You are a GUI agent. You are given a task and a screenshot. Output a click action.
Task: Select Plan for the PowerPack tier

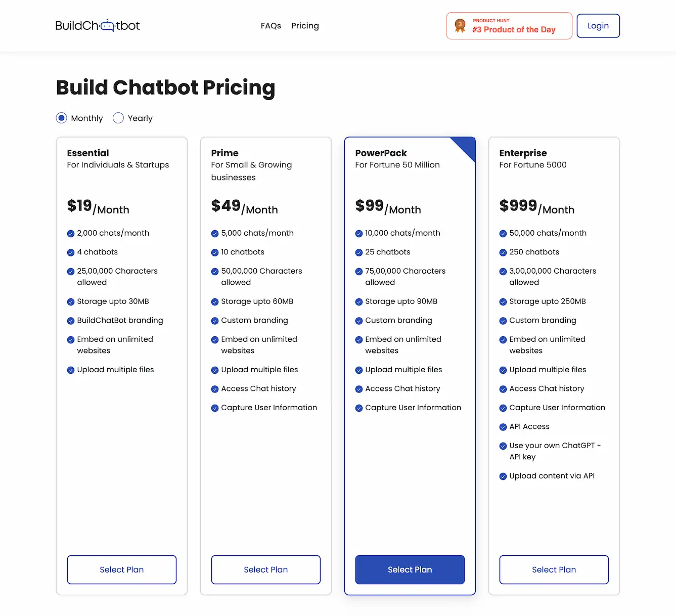click(410, 569)
